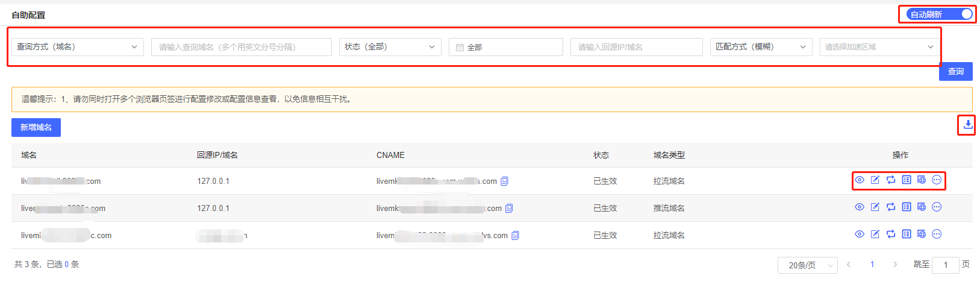View details of the 推流域名 row
The height and width of the screenshot is (287, 980).
pyautogui.click(x=860, y=207)
